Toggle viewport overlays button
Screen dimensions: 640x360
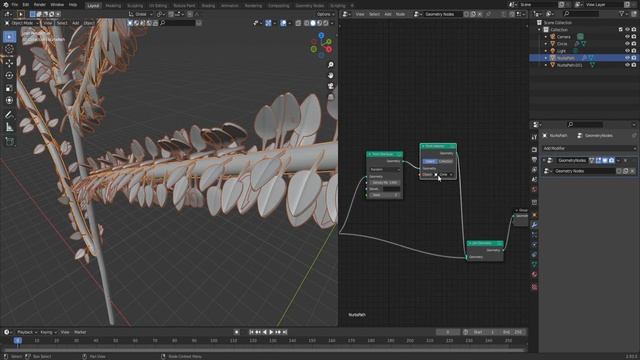(x=283, y=23)
